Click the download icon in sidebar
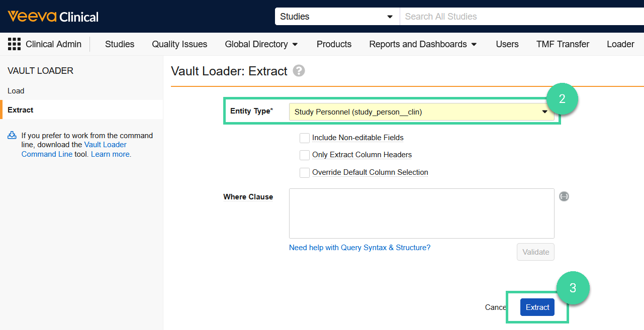 point(12,136)
